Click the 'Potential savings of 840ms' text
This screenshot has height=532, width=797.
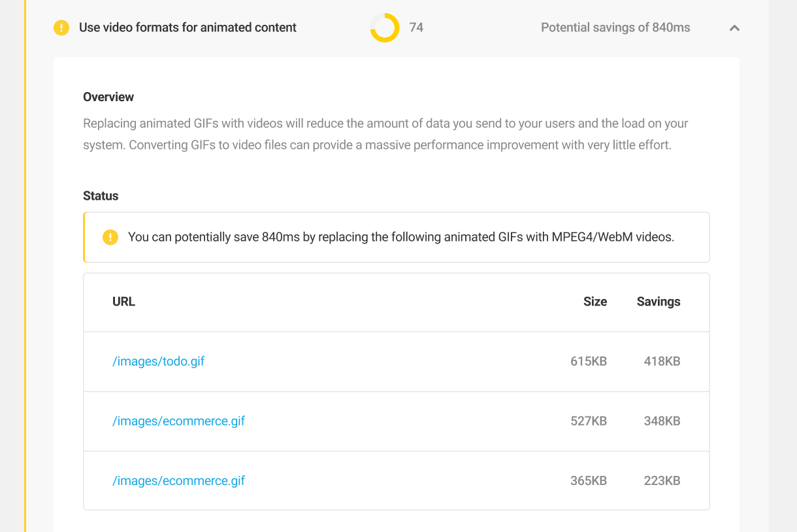pyautogui.click(x=615, y=27)
